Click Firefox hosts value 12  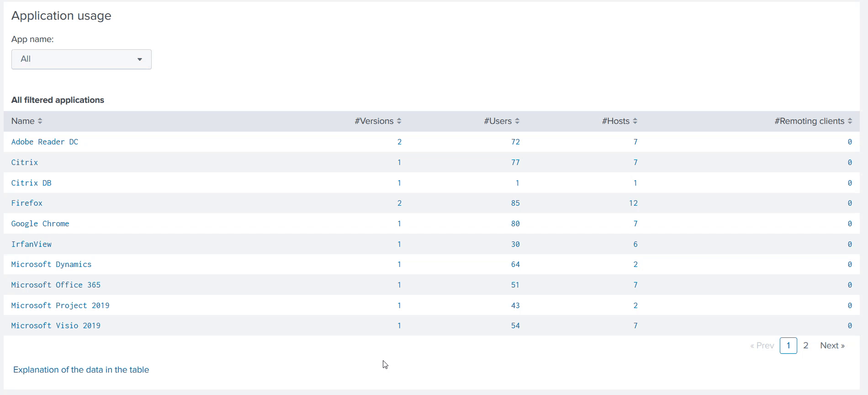click(633, 203)
